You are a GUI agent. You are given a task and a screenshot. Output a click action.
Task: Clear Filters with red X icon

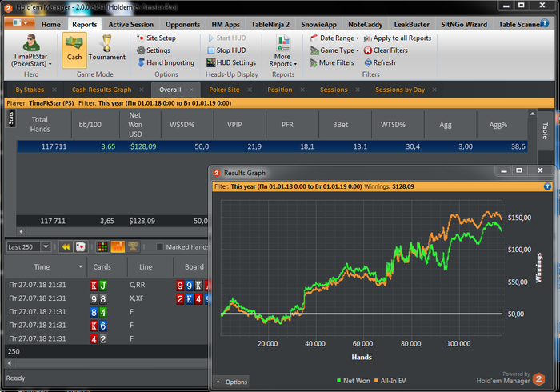(x=386, y=50)
